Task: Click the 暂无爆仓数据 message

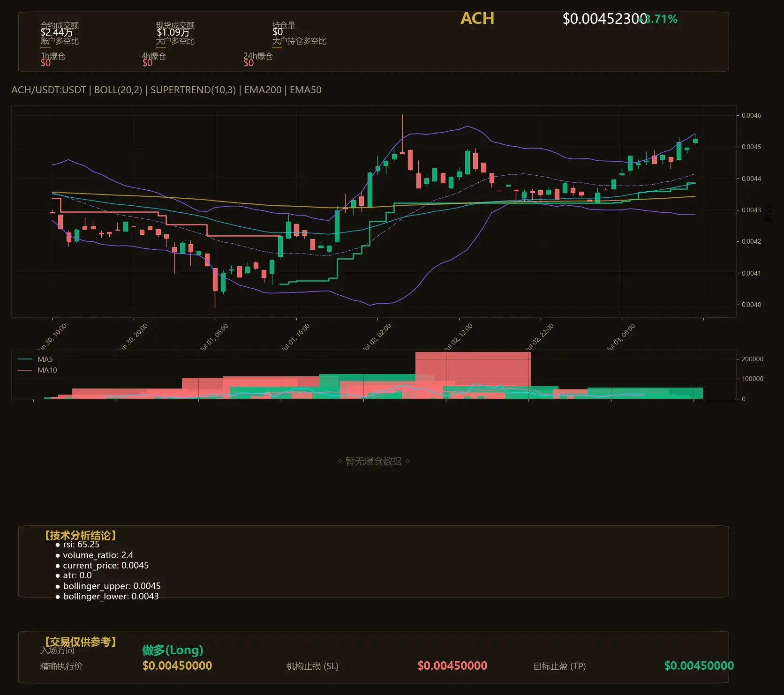Action: coord(374,461)
